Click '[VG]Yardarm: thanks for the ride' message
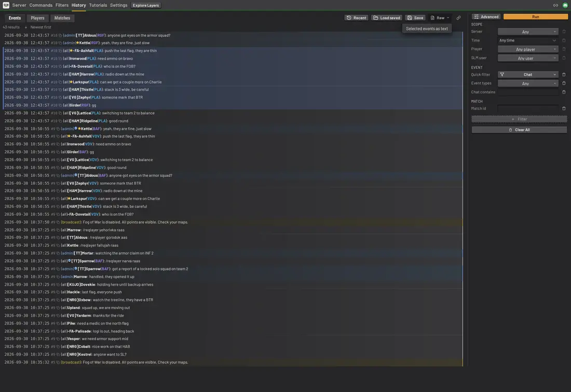Image resolution: width=571 pixels, height=392 pixels. pos(96,316)
